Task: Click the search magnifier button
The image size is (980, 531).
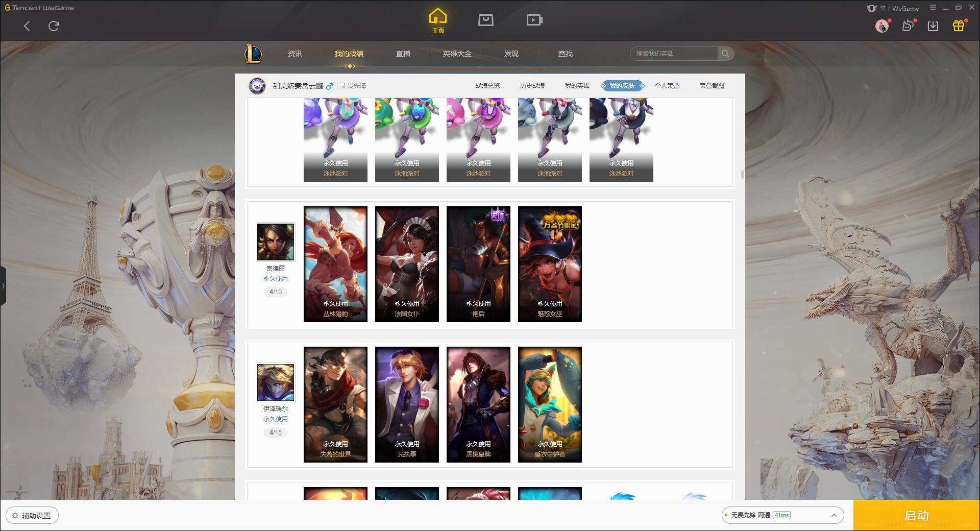Action: (x=725, y=54)
